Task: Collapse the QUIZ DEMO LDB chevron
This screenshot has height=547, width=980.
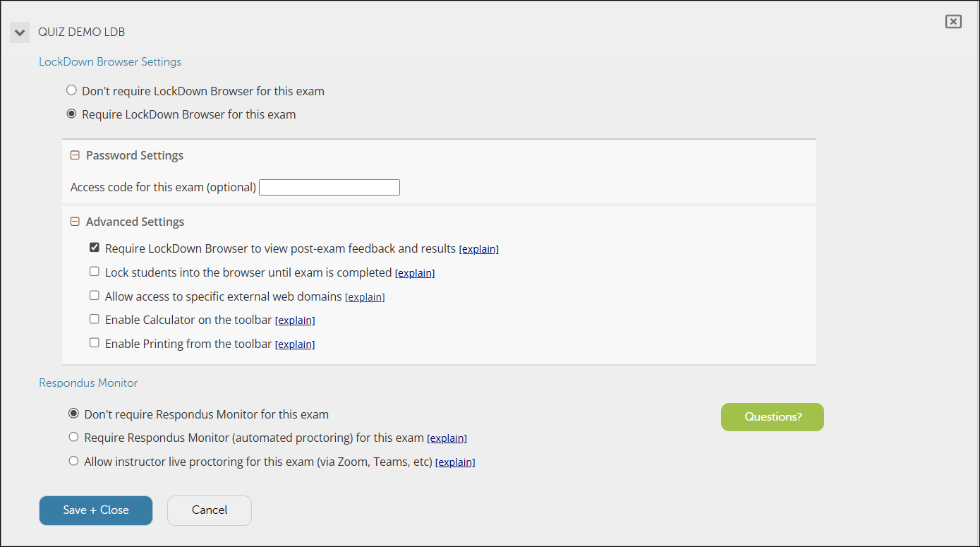Action: click(x=20, y=32)
